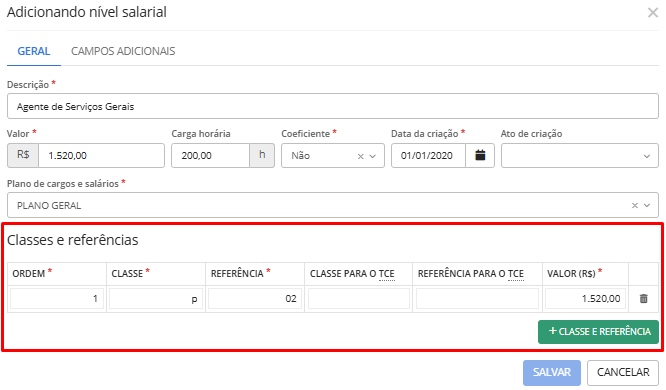Focus the Descrição text field

point(333,106)
